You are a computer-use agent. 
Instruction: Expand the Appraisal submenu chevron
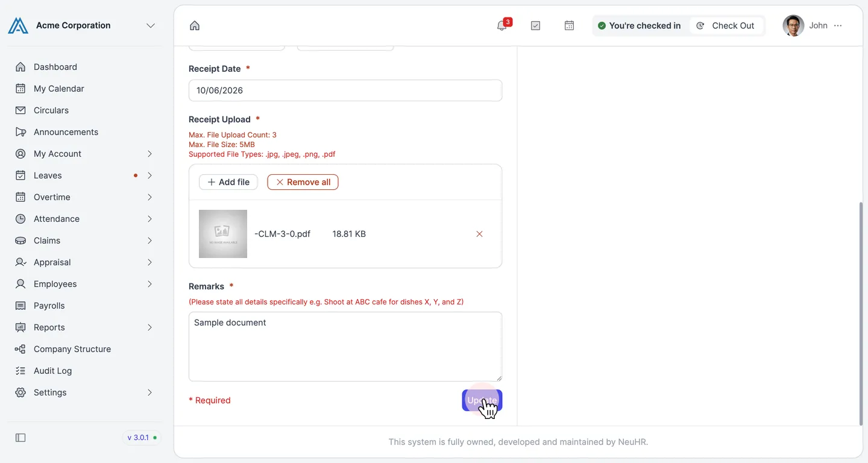coord(149,262)
